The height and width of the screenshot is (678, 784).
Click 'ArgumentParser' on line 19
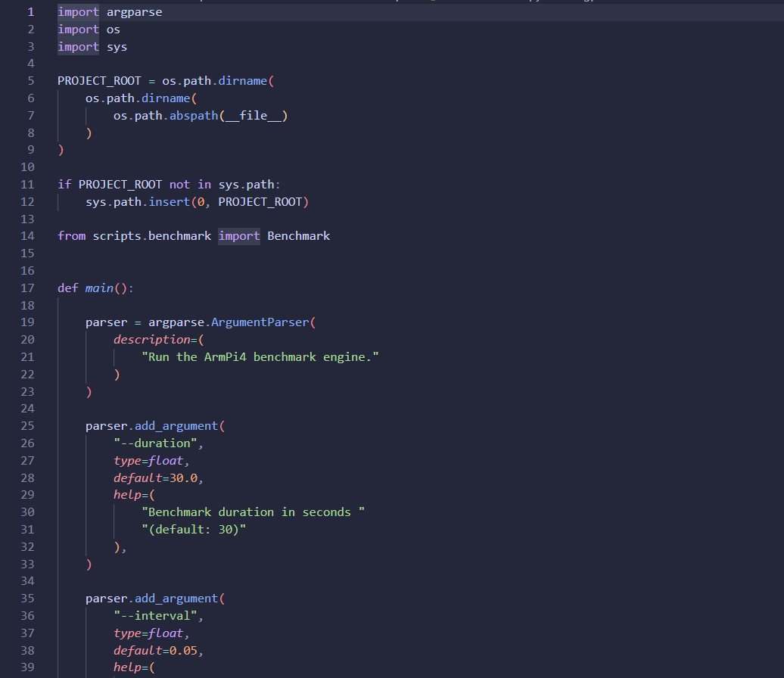click(x=260, y=322)
